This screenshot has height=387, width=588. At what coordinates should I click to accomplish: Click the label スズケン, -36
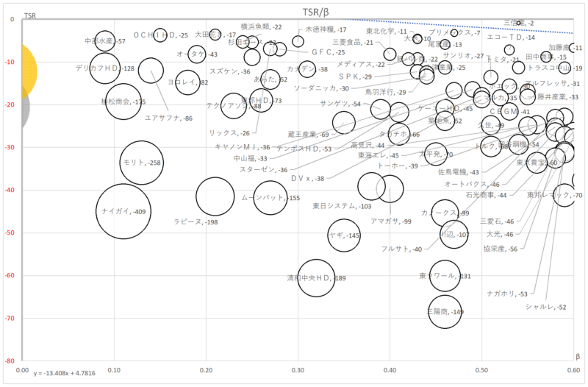[229, 71]
